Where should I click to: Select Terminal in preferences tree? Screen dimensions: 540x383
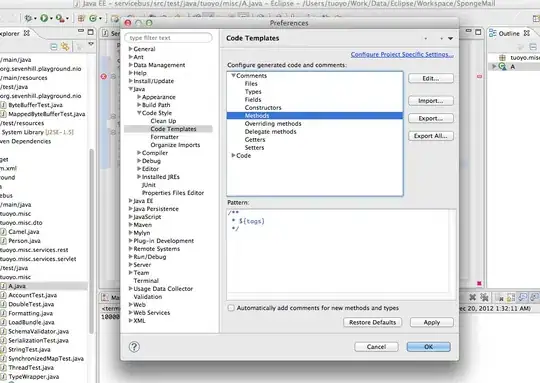(x=146, y=281)
